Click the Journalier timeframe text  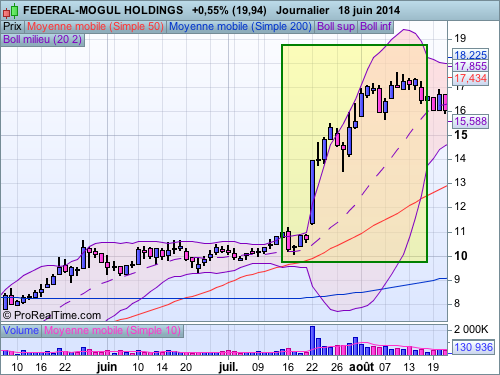(x=302, y=10)
